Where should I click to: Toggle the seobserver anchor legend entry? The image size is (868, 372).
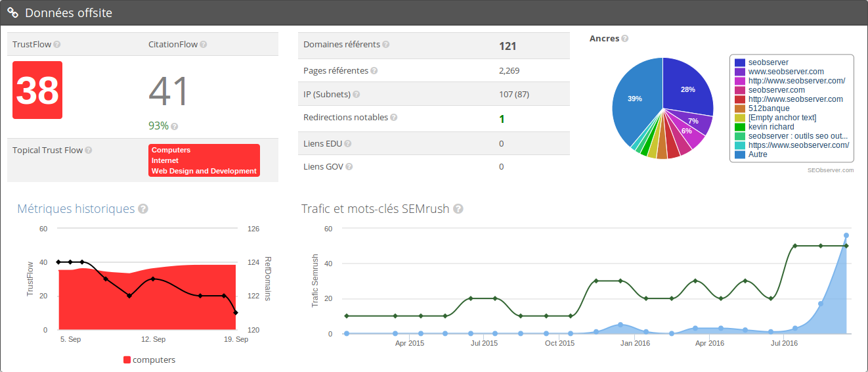click(768, 62)
